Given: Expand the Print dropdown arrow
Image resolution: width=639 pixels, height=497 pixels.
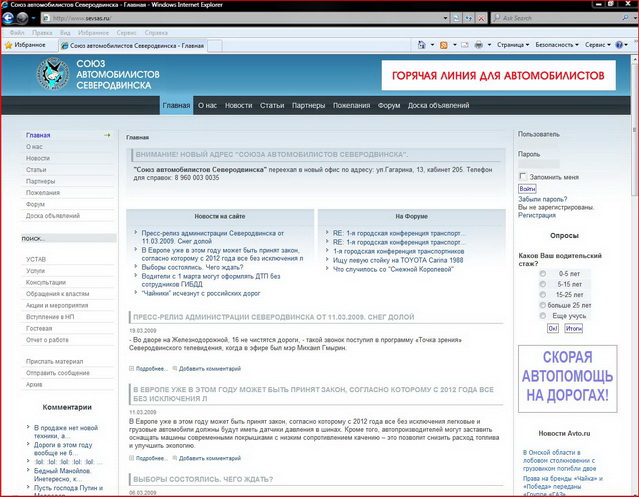Looking at the screenshot, I should pyautogui.click(x=489, y=45).
